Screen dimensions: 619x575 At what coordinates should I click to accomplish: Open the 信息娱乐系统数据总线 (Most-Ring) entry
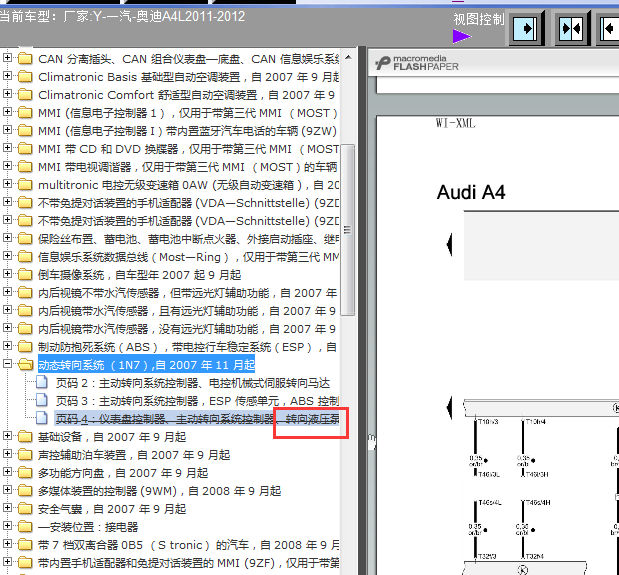188,257
